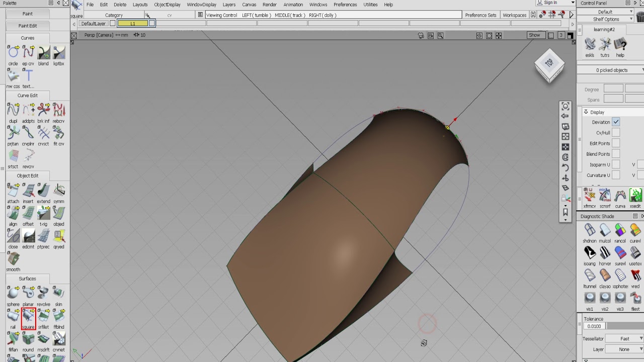Select the prjtan tool
The image size is (644, 362).
pyautogui.click(x=13, y=133)
